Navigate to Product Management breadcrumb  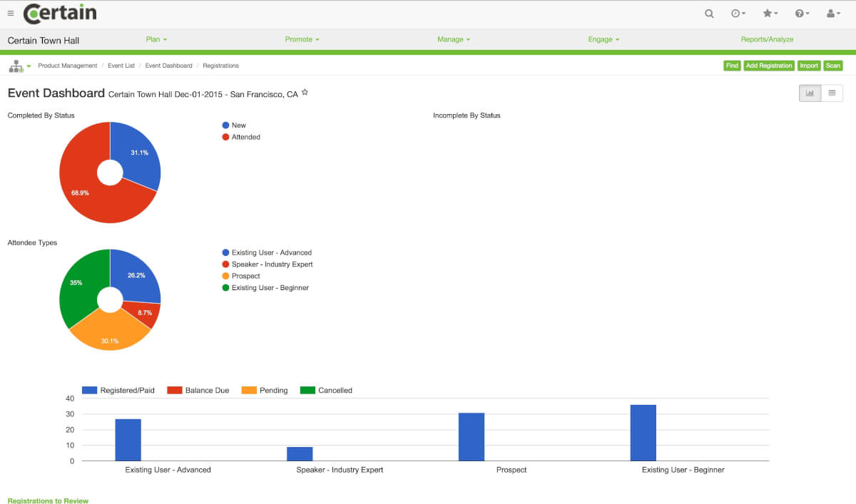click(68, 66)
